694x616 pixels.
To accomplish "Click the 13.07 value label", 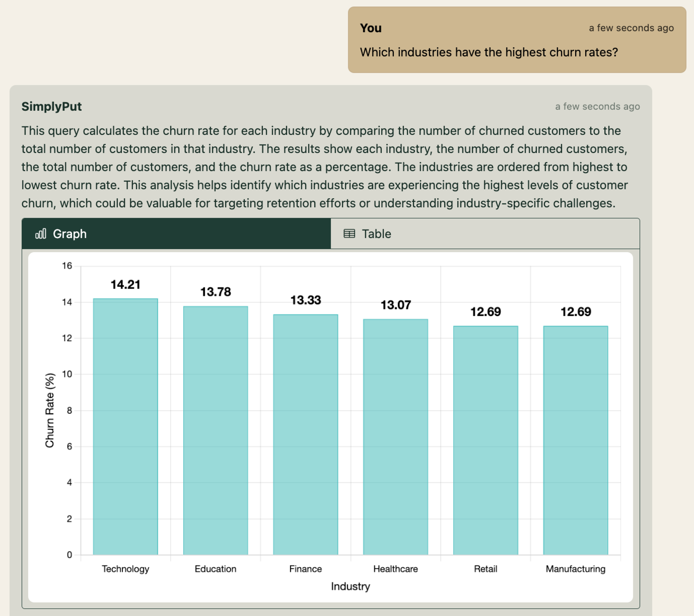I will [396, 305].
